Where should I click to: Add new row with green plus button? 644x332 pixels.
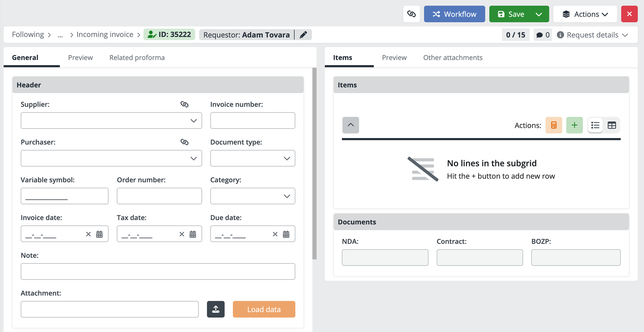click(x=574, y=125)
